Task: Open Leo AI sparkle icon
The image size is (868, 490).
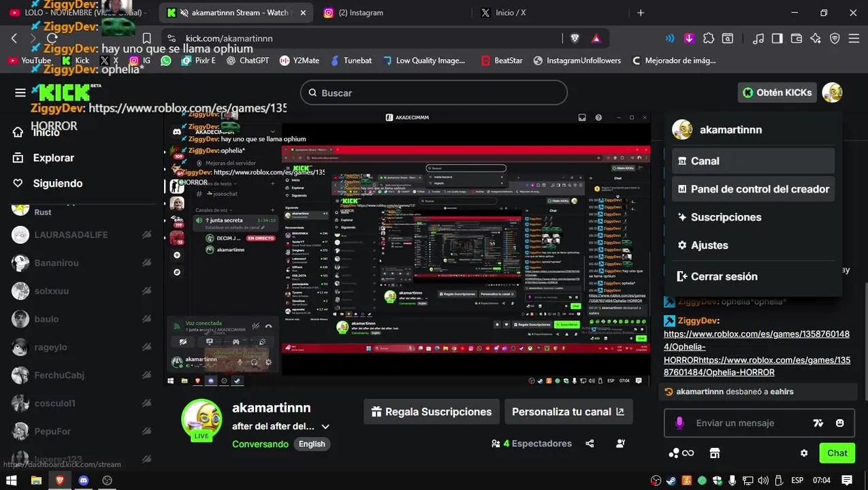Action: (816, 39)
